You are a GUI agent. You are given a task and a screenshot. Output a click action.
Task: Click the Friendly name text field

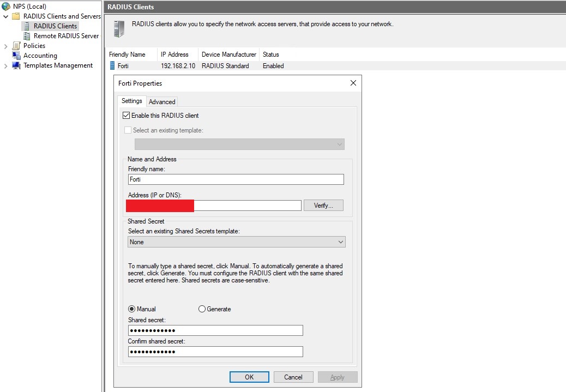tap(236, 179)
